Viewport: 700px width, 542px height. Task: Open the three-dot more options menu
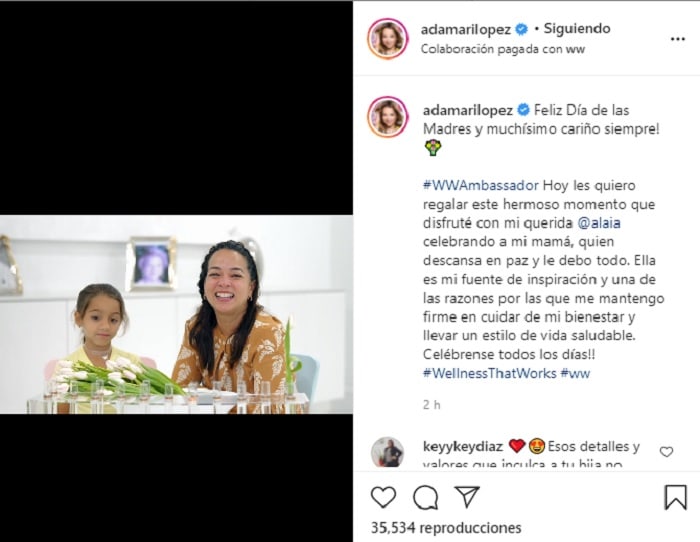[x=678, y=39]
